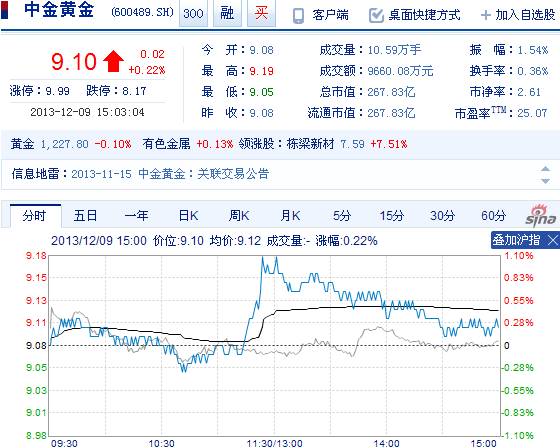The height and width of the screenshot is (448, 560).
Task: Click the Sina logo icon
Action: coord(540,215)
